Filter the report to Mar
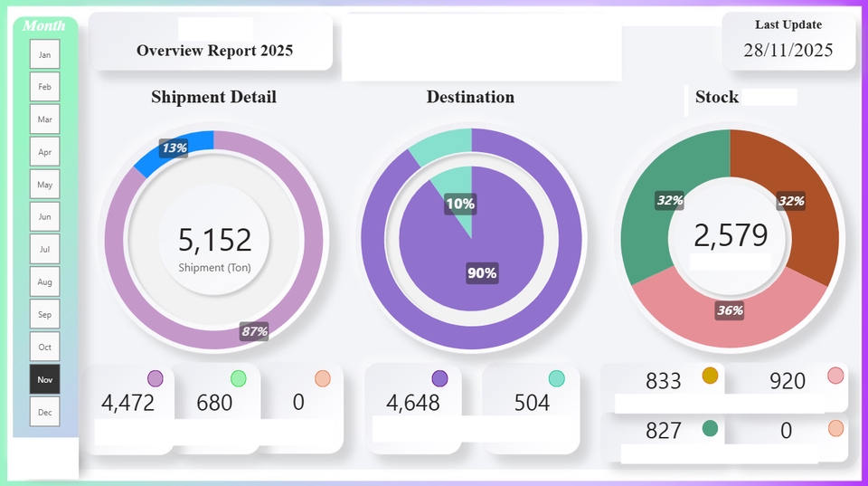The image size is (868, 486). tap(44, 119)
